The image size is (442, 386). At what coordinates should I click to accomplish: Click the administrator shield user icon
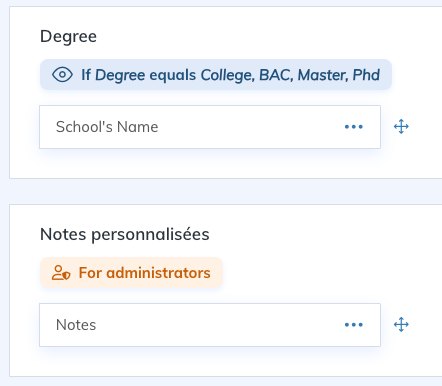(61, 273)
